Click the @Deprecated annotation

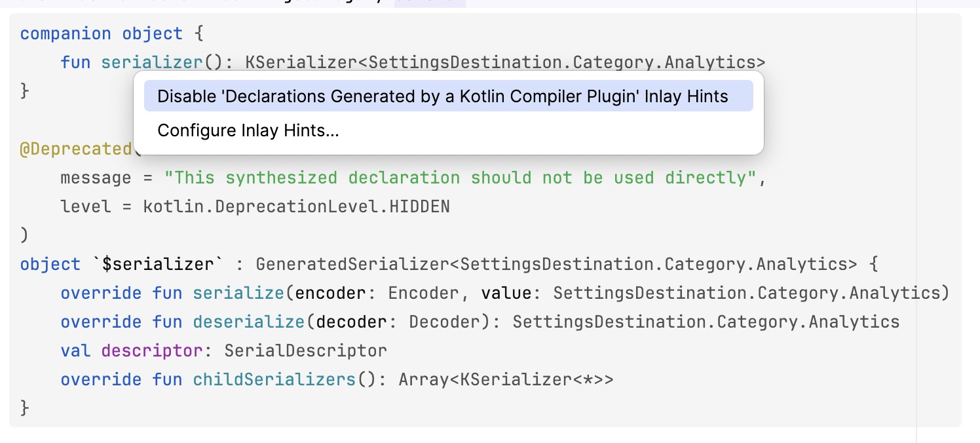tap(76, 149)
